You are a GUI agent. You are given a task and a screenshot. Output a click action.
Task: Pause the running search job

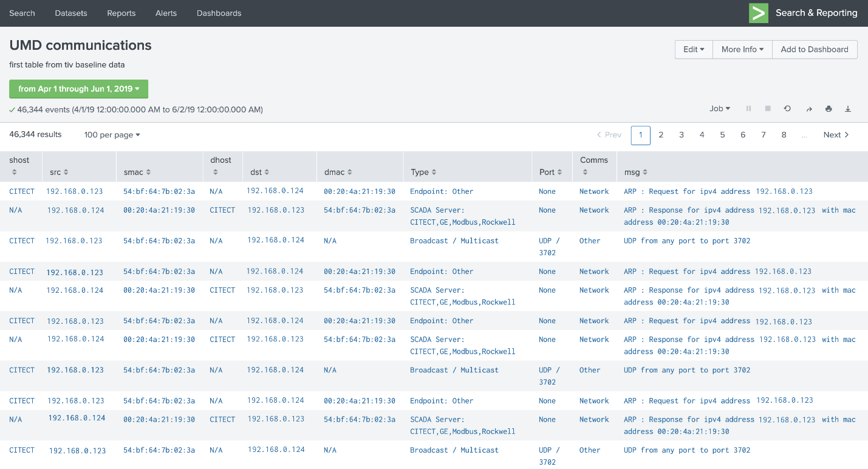coord(748,108)
